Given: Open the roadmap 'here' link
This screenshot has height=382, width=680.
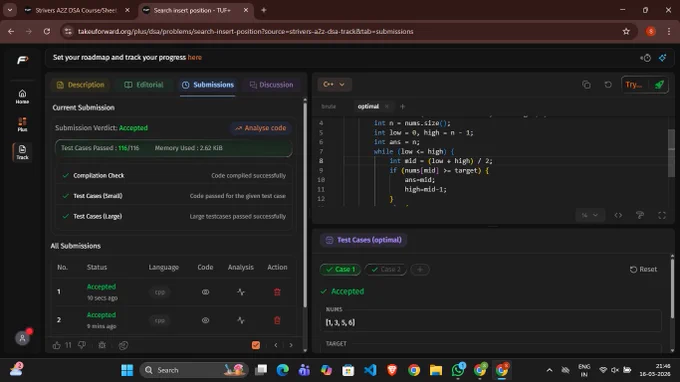Looking at the screenshot, I should [x=195, y=57].
